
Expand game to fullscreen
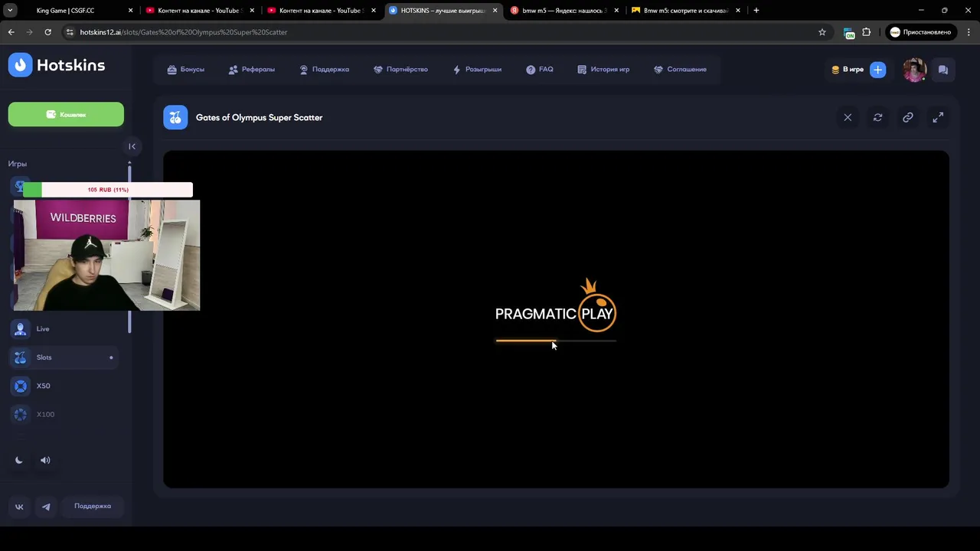(938, 117)
